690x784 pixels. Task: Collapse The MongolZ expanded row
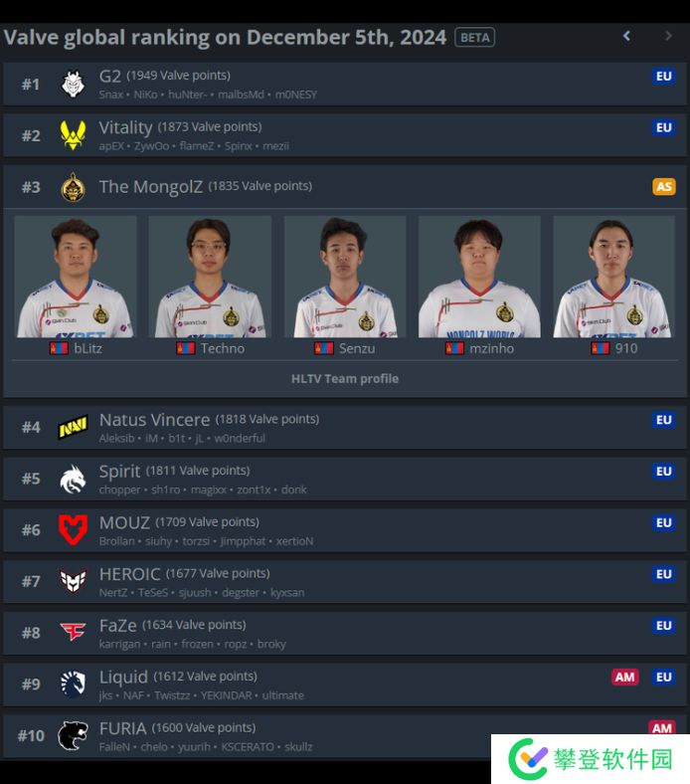(x=345, y=187)
